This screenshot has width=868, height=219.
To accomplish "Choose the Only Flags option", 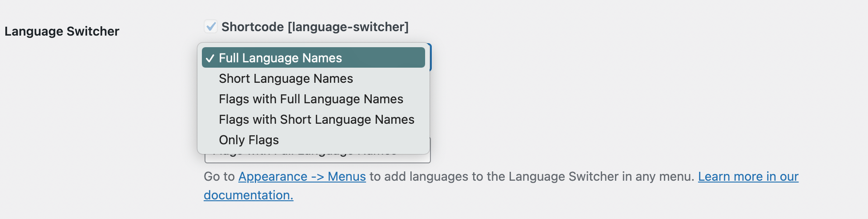I will click(313, 140).
